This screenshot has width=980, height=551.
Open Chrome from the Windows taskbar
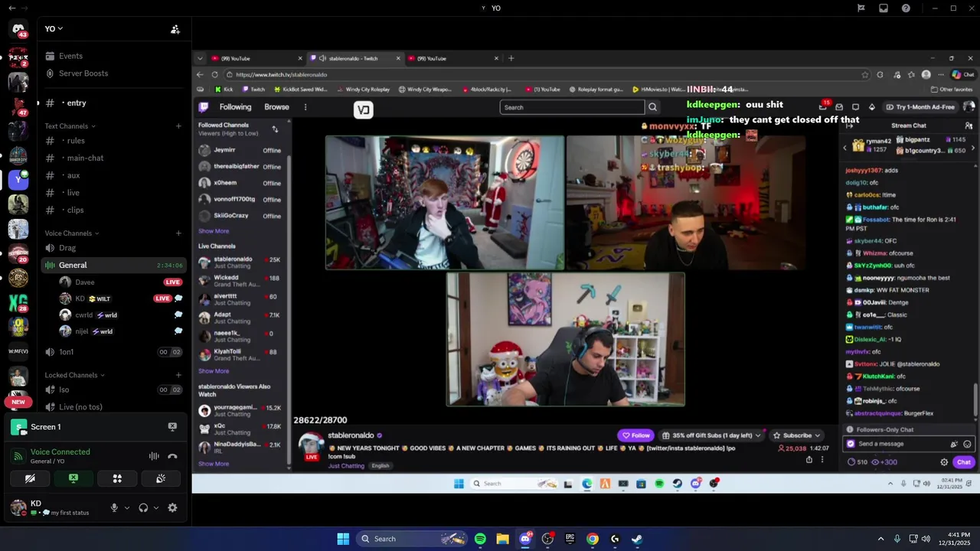pyautogui.click(x=593, y=539)
